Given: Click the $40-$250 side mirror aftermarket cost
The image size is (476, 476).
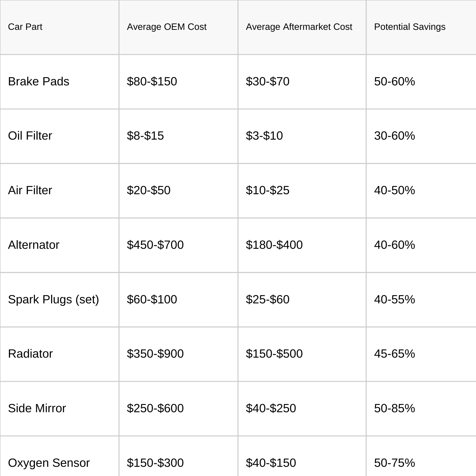Looking at the screenshot, I should [x=271, y=408].
